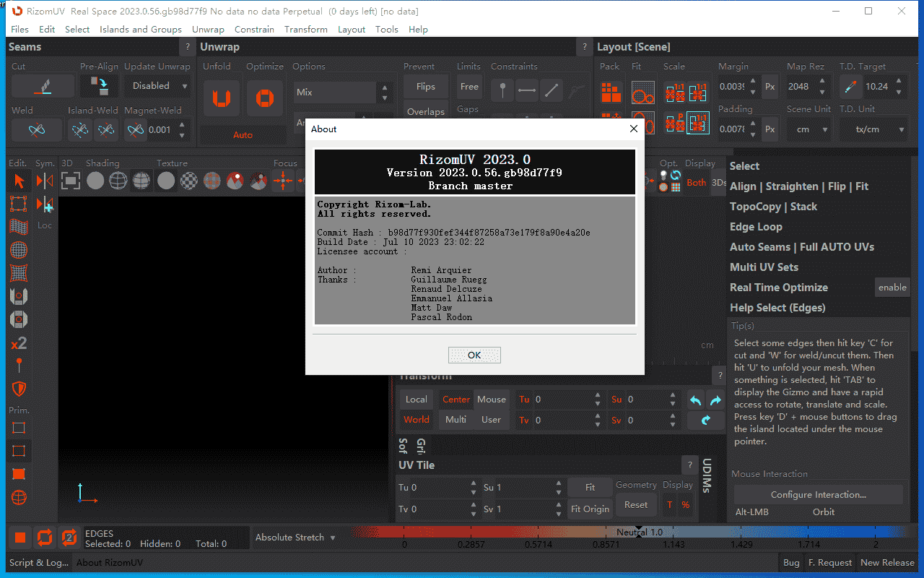
Task: Click the Cut seams tool icon
Action: (x=43, y=87)
